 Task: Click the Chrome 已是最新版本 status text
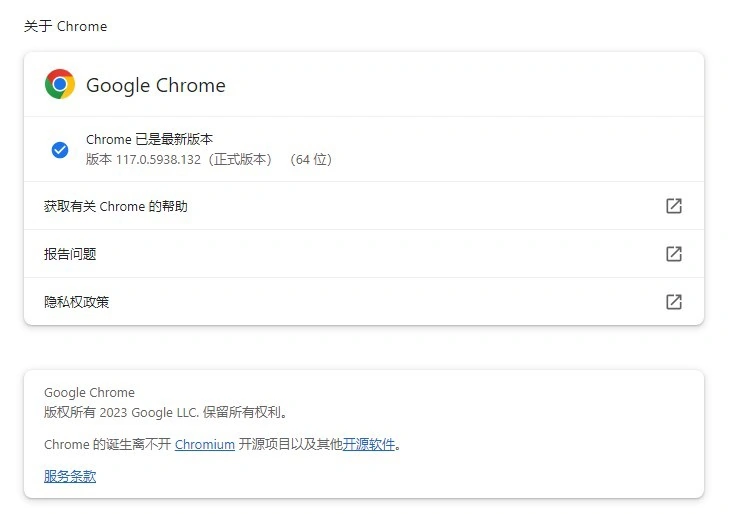click(149, 140)
